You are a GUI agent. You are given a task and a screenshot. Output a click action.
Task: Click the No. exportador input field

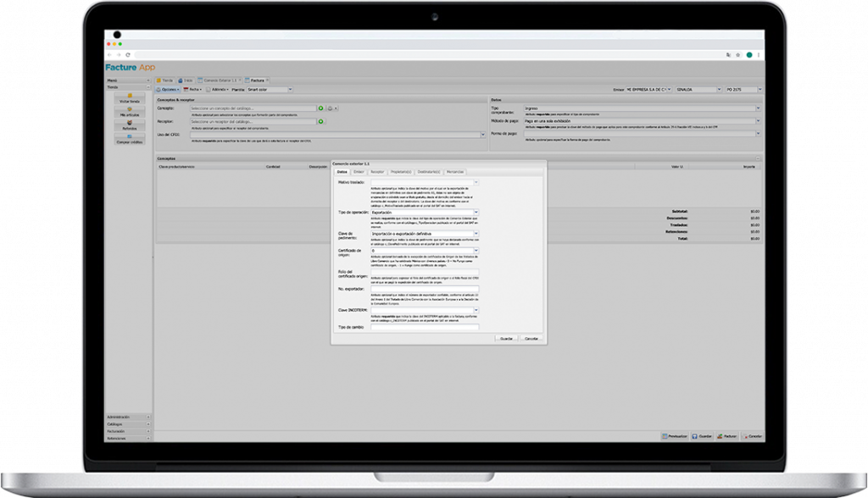coord(424,289)
